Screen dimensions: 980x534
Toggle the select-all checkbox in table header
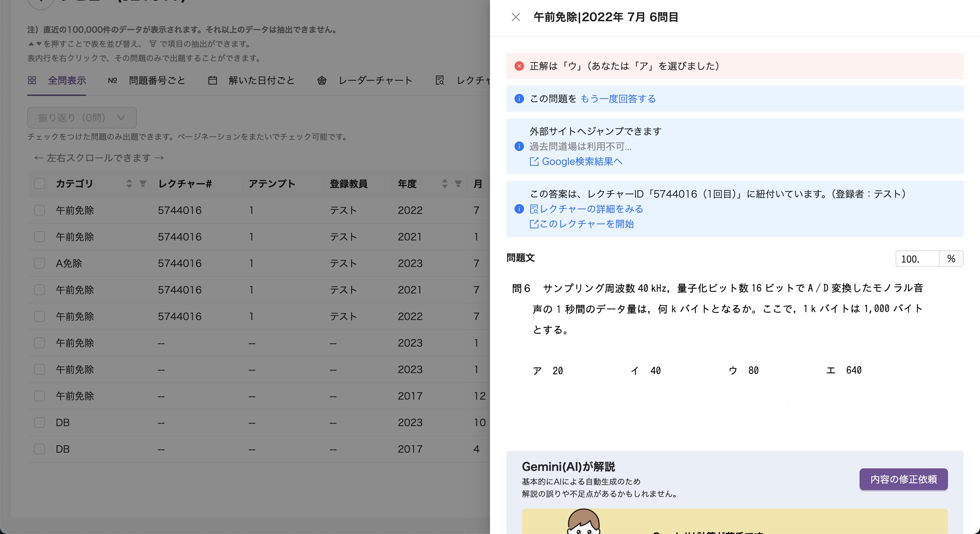(x=39, y=184)
